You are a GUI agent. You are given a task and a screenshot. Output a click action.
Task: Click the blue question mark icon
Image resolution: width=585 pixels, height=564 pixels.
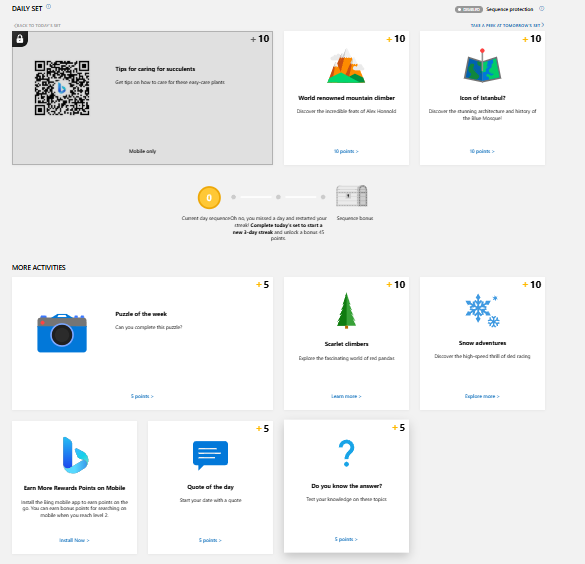point(346,453)
